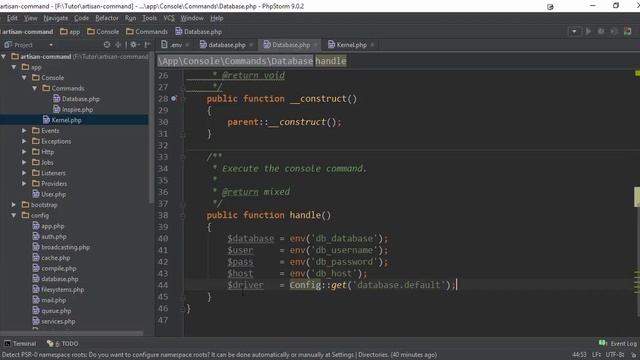
Task: Open the Refactor menu
Action: coord(107,18)
